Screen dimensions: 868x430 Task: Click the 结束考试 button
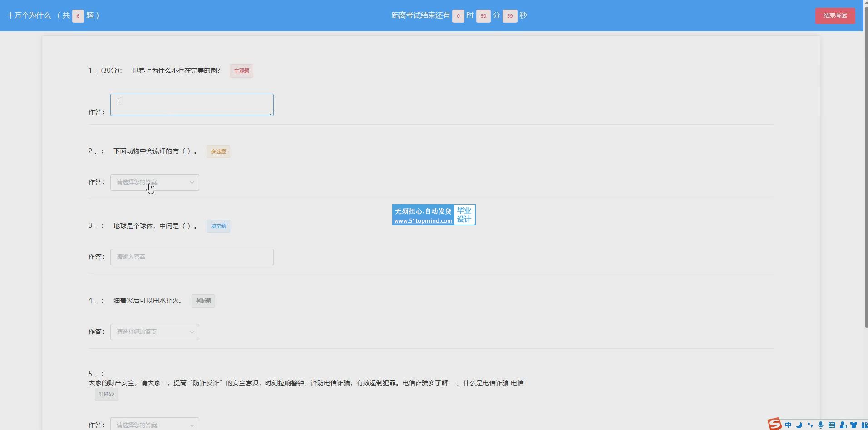(x=835, y=15)
